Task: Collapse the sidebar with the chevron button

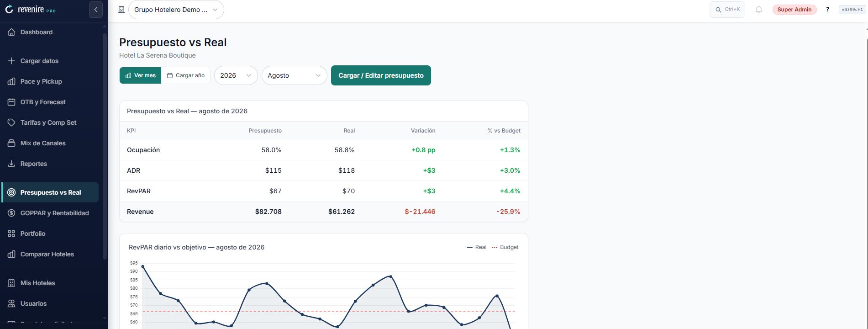Action: (96, 10)
